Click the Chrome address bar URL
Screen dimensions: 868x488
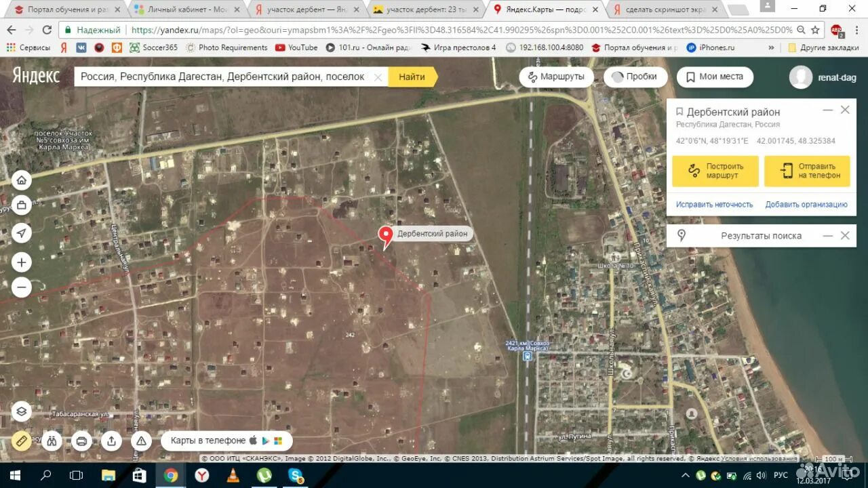[x=461, y=30]
